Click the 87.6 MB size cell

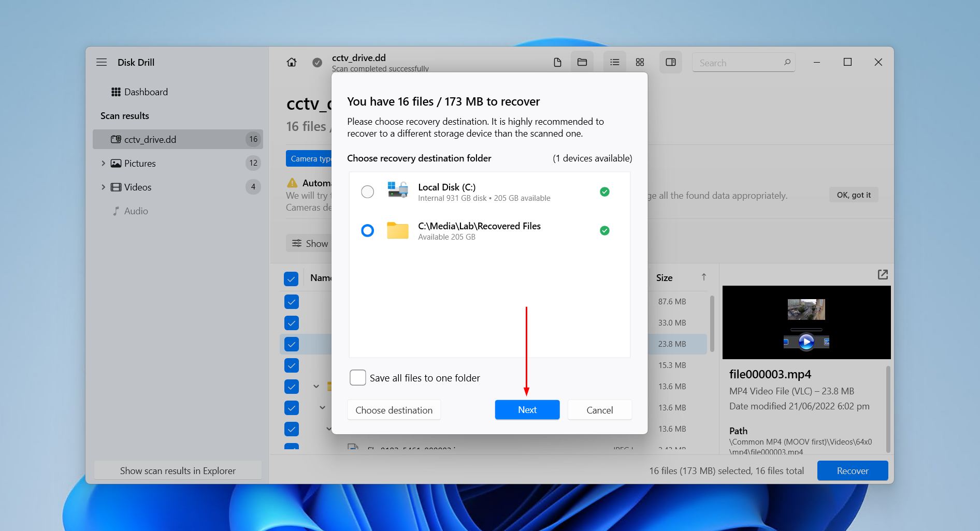672,302
